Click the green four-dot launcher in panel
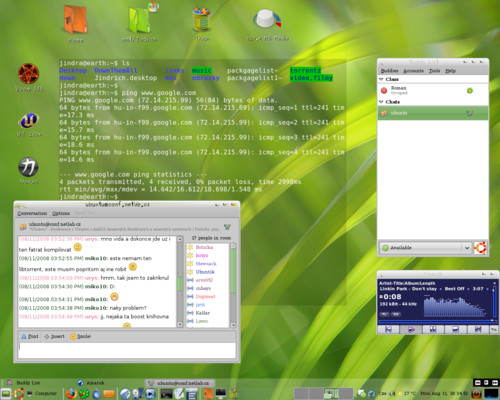This screenshot has height=400, width=500. point(84,394)
